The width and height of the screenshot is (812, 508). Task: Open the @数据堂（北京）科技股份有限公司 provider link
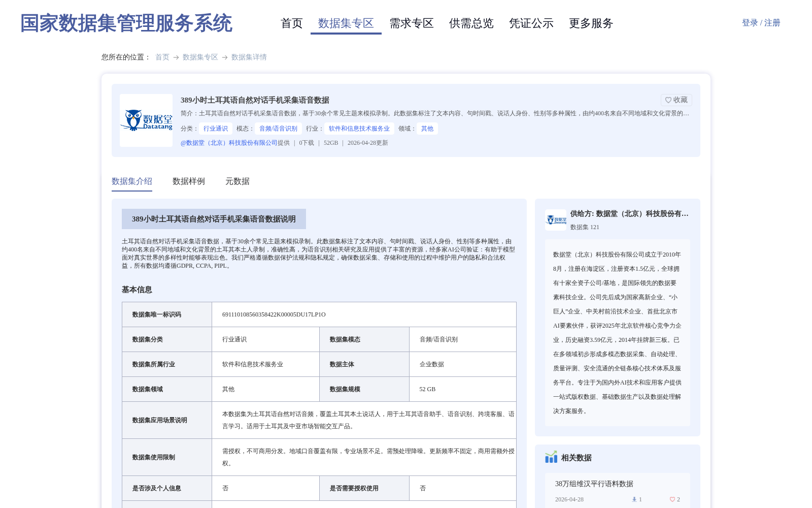tap(229, 143)
